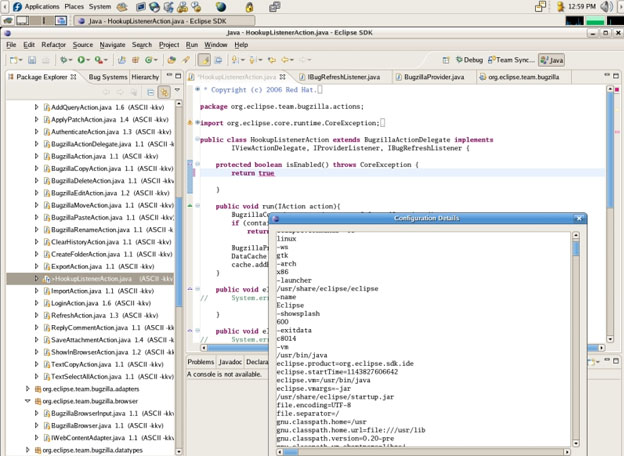Click the editor vertical scrollbar thumb
Viewport: 624px width, 456px height.
pyautogui.click(x=610, y=150)
